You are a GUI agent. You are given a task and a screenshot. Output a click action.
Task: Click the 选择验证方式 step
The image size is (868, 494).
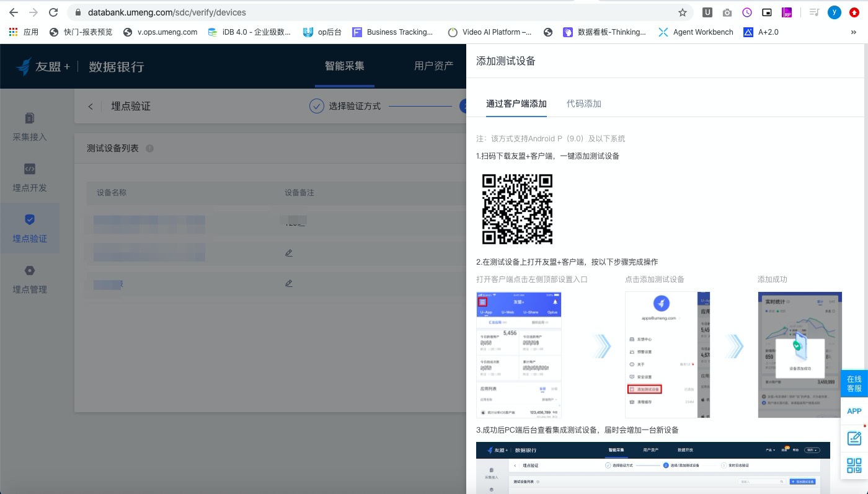(x=345, y=107)
